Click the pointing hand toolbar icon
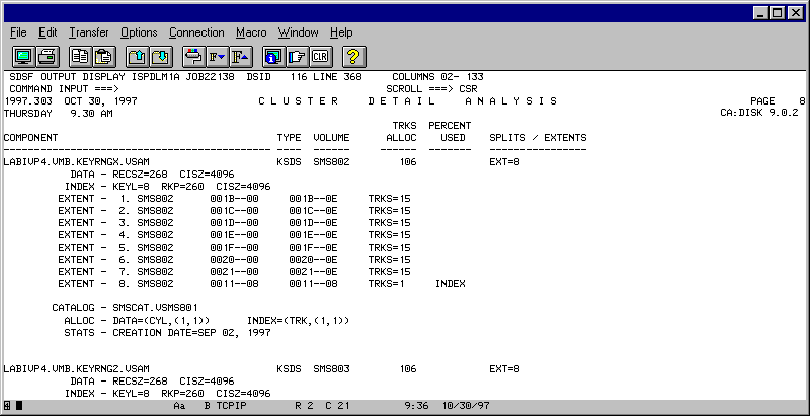810x416 pixels. pos(298,56)
